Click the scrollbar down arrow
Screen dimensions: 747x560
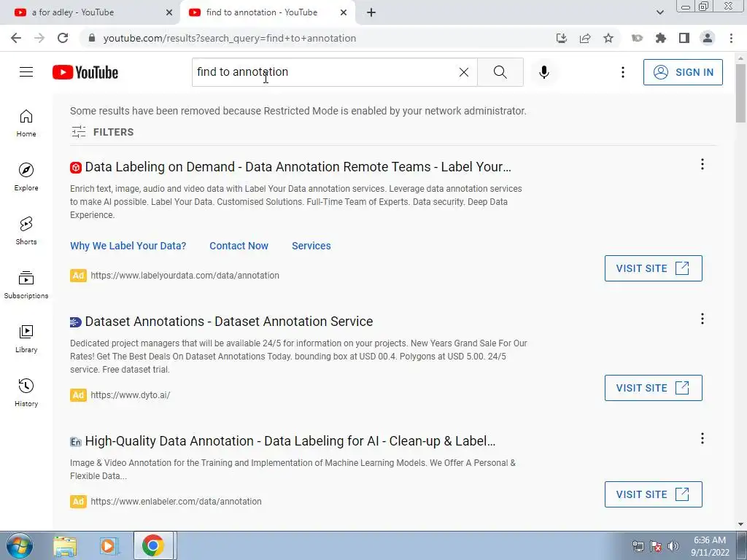point(740,524)
